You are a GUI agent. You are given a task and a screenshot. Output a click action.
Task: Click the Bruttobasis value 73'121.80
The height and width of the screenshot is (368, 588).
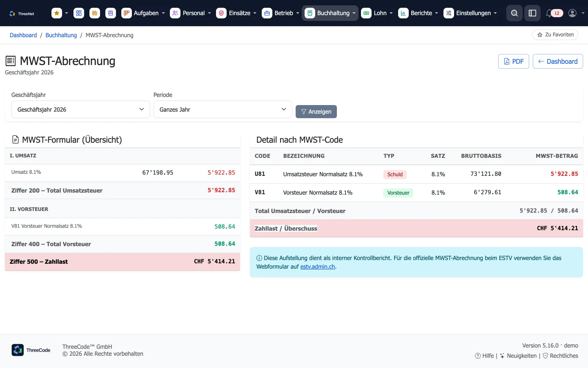tap(486, 174)
